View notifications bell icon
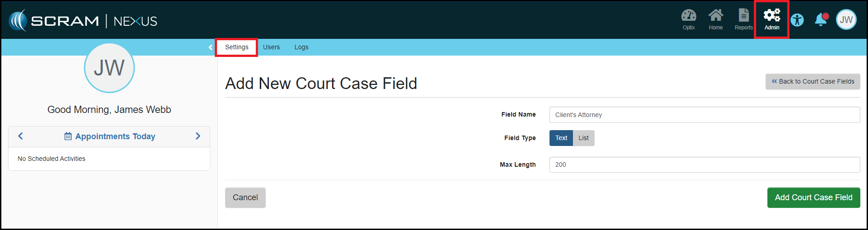This screenshot has height=230, width=868. click(821, 20)
